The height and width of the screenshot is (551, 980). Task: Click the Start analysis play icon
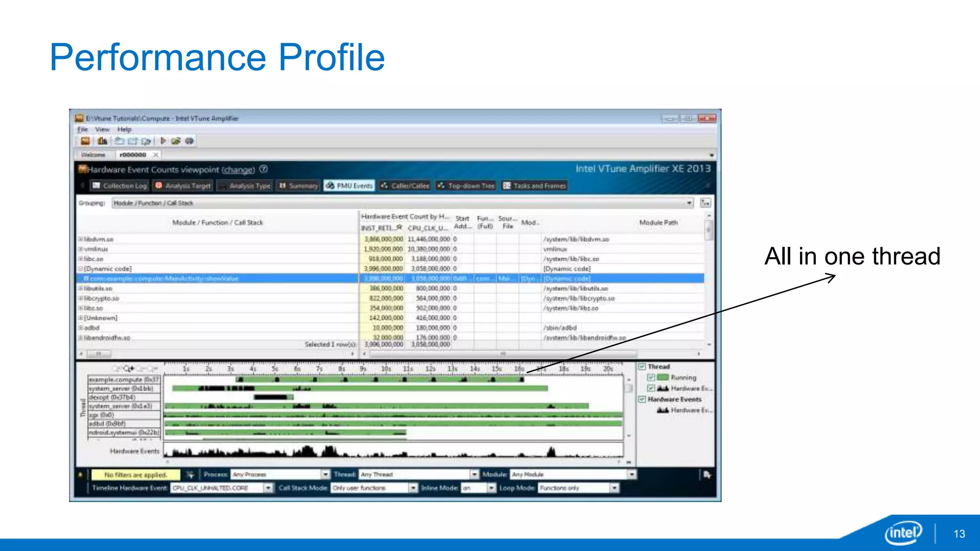coord(163,141)
